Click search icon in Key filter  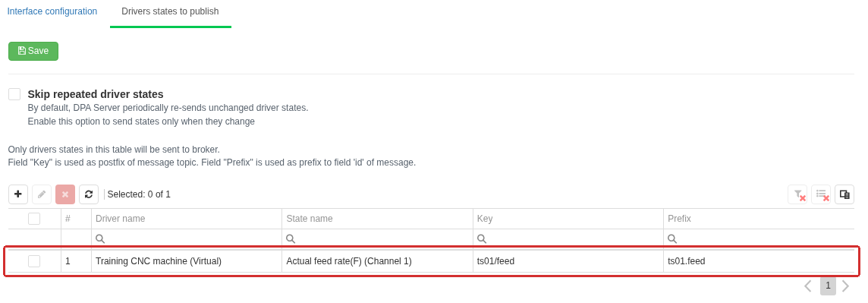pyautogui.click(x=482, y=238)
